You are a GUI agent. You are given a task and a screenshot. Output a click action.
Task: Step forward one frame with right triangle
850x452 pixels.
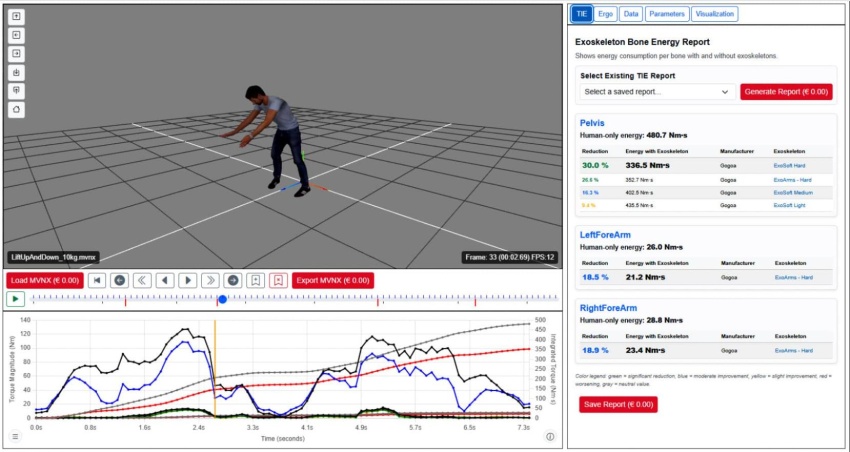point(188,280)
